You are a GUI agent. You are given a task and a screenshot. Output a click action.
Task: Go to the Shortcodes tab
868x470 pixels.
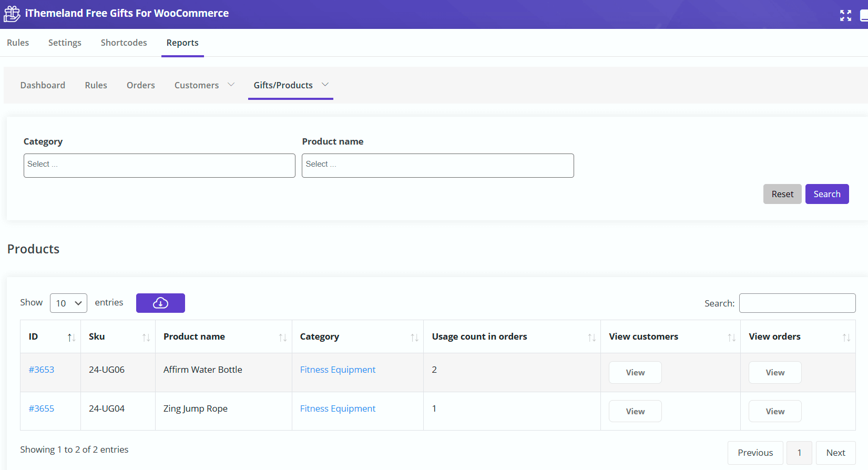124,43
